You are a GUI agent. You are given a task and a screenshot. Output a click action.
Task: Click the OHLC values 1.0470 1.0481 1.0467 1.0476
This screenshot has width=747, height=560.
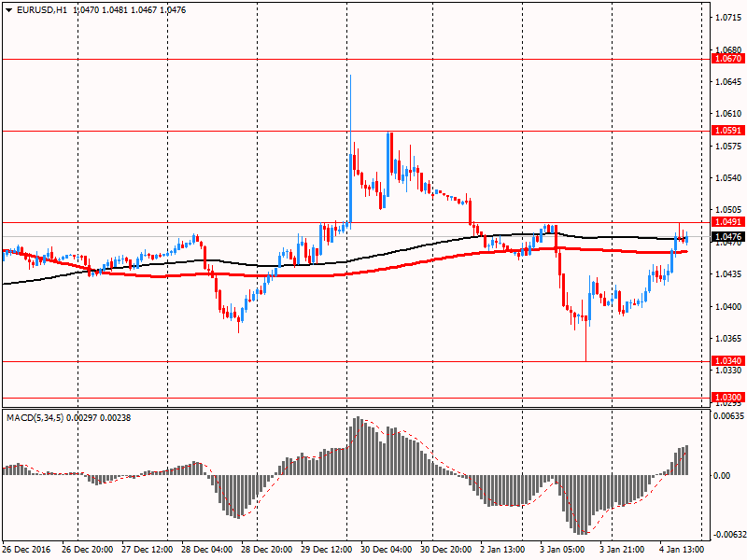(x=130, y=10)
